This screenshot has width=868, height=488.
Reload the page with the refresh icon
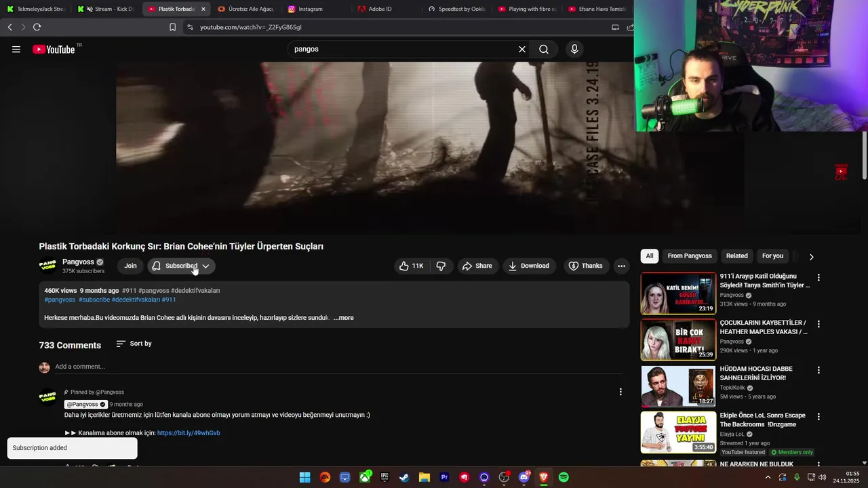tap(37, 27)
